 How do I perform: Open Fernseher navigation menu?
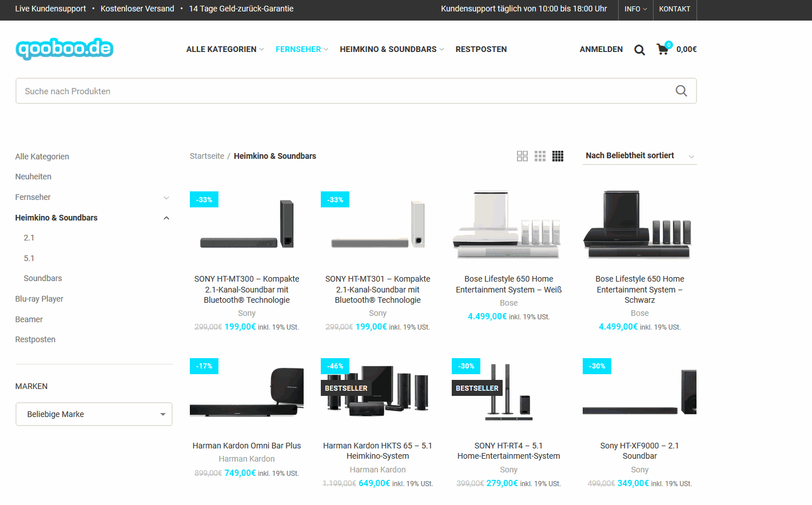click(302, 49)
